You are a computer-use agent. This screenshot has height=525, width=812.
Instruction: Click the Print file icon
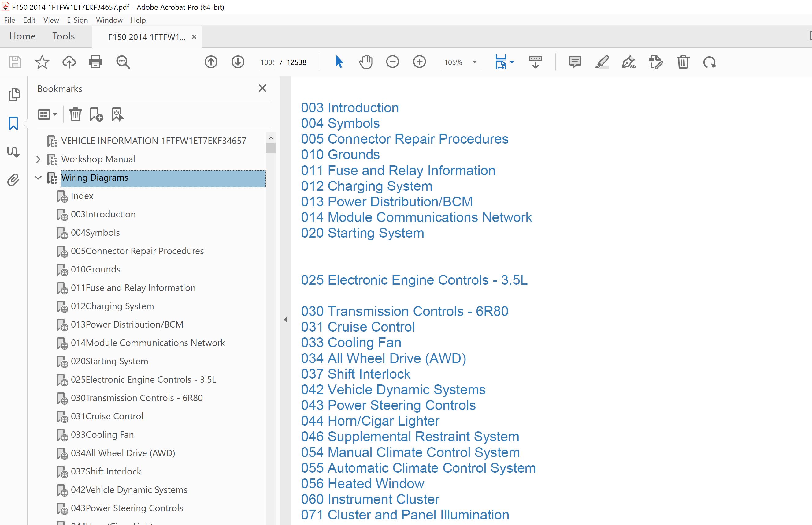[x=95, y=62]
